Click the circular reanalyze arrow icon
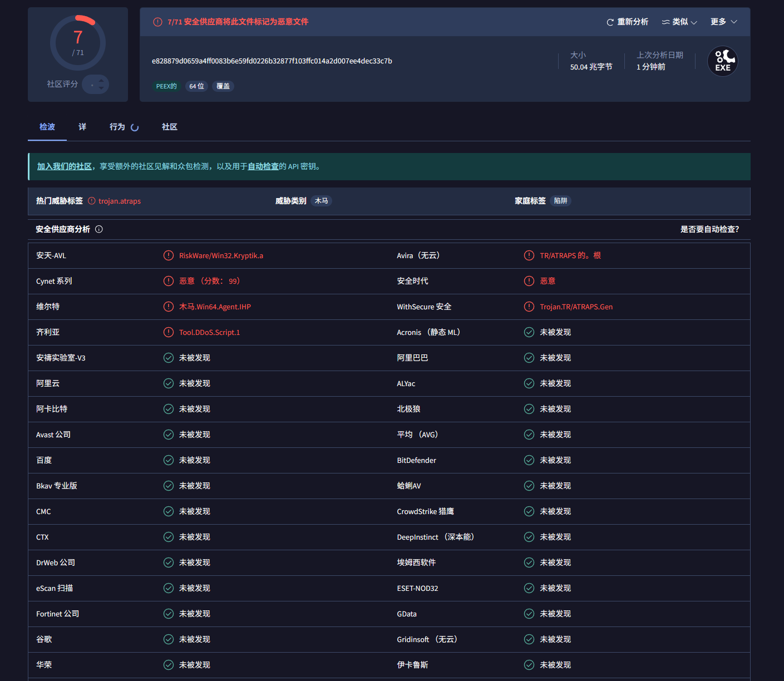This screenshot has width=784, height=681. pyautogui.click(x=610, y=22)
